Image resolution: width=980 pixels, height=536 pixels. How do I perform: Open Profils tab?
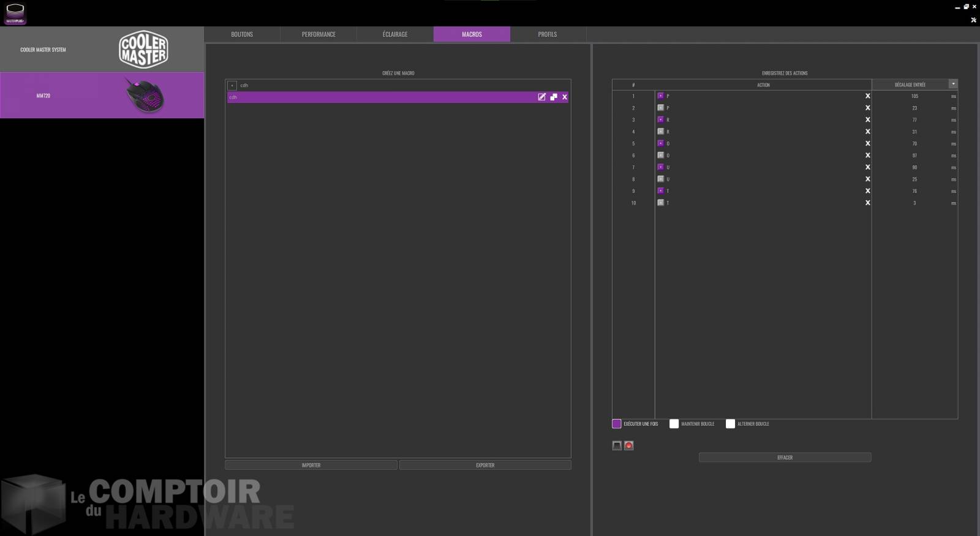click(x=548, y=34)
